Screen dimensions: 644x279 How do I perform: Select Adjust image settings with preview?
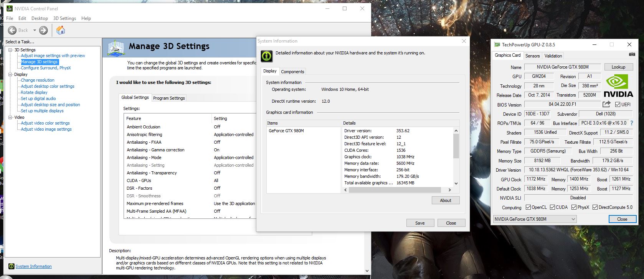pos(53,56)
